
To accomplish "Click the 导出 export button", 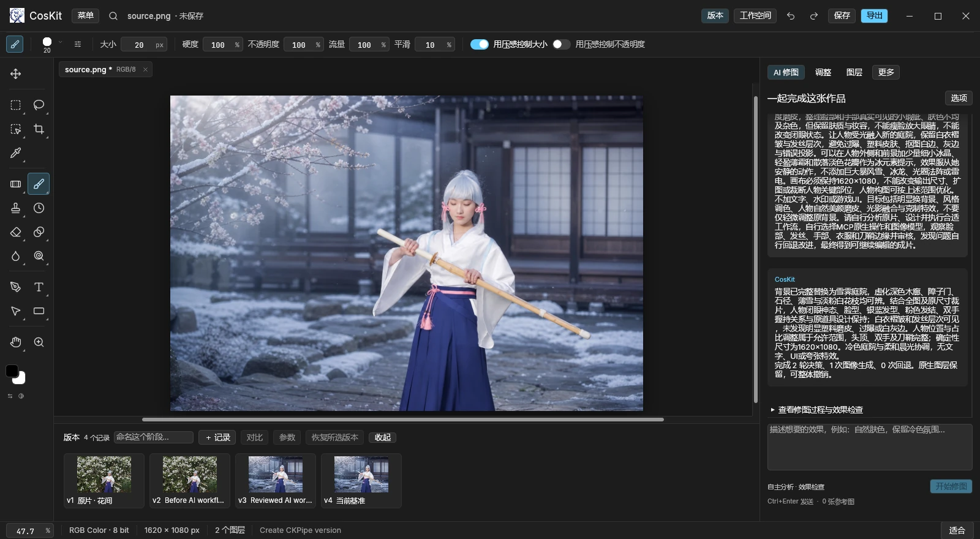I will 875,16.
